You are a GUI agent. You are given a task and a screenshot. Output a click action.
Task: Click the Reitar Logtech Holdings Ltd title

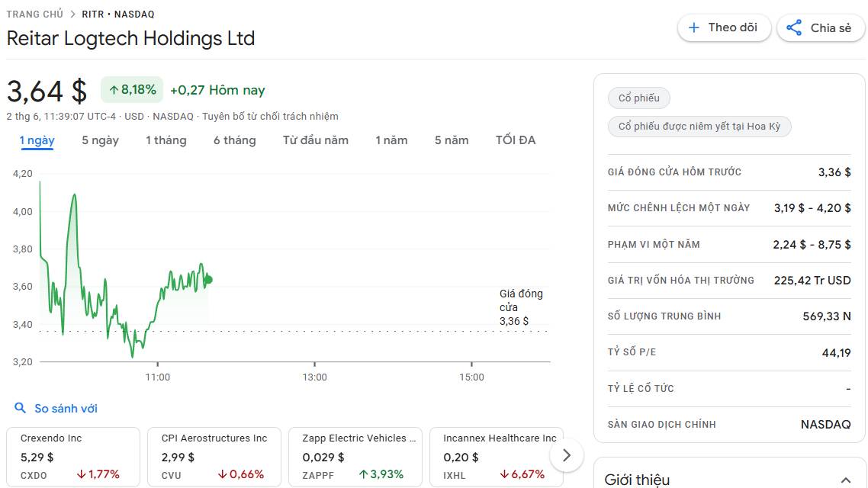click(x=130, y=38)
